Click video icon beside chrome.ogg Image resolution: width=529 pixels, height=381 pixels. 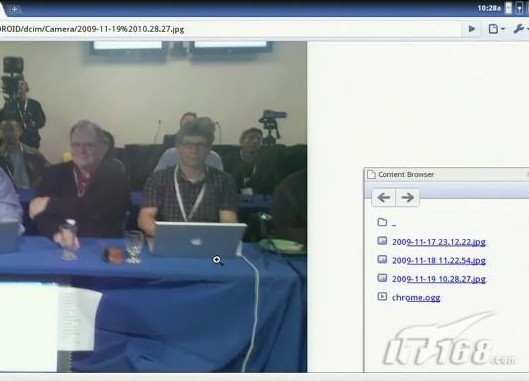point(382,297)
